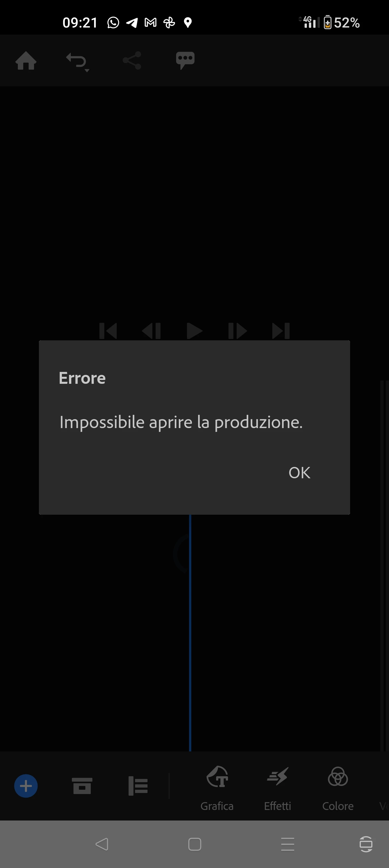The image size is (389, 868).
Task: Step forward one frame
Action: tap(237, 331)
